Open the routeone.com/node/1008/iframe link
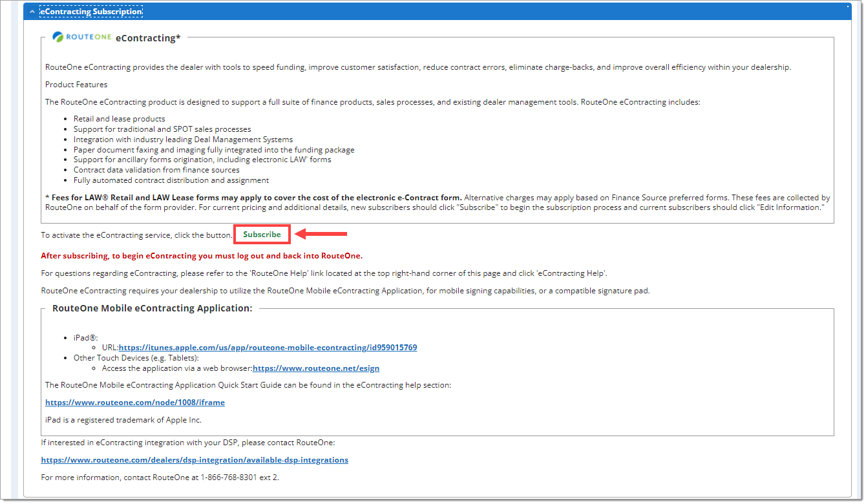Image resolution: width=866 pixels, height=504 pixels. point(135,403)
